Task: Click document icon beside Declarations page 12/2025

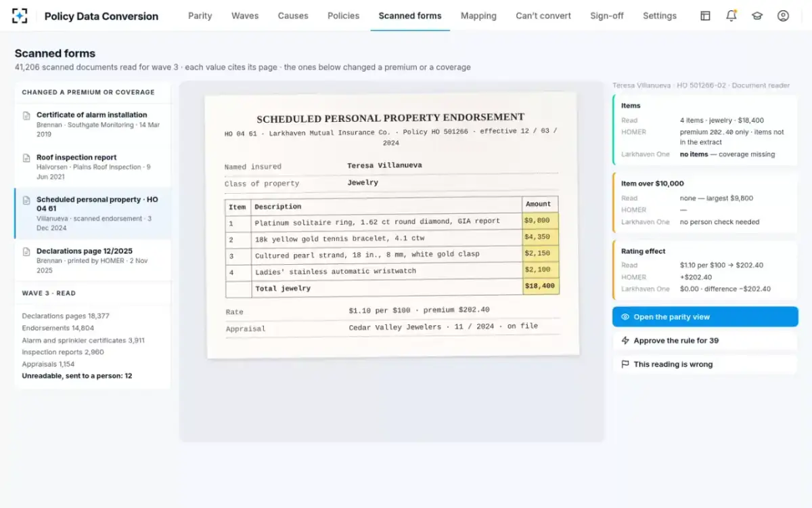Action: (x=26, y=251)
